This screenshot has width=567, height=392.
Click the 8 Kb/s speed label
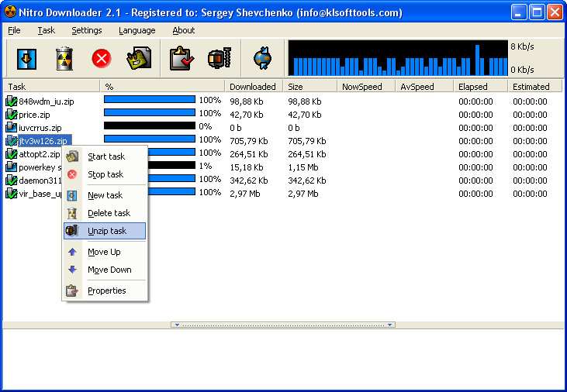(x=522, y=46)
